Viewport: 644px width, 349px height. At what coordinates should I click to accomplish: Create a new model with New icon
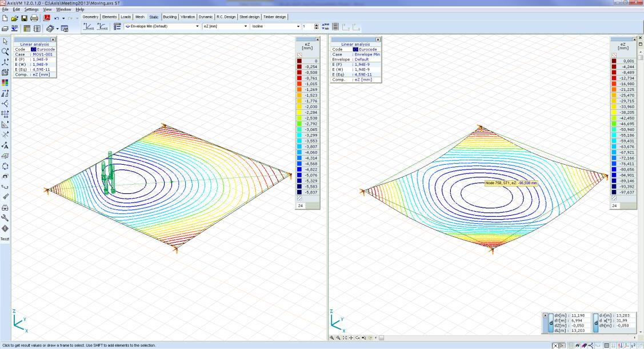[5, 18]
